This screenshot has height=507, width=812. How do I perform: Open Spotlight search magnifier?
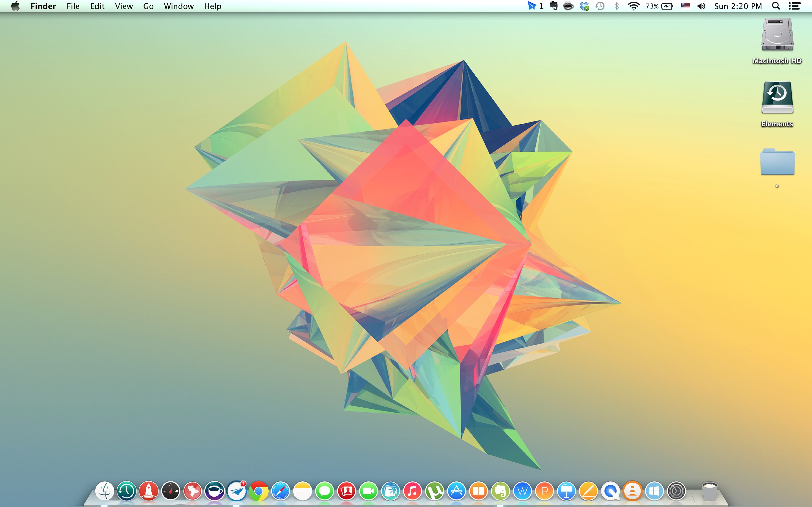(776, 6)
